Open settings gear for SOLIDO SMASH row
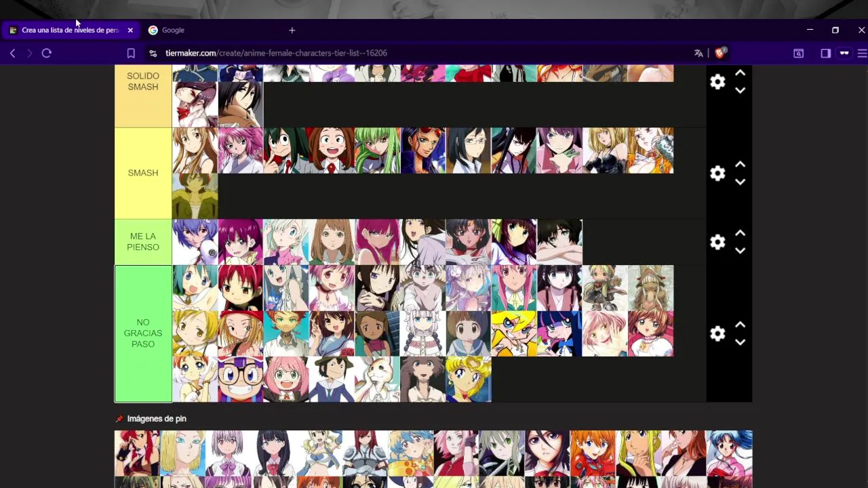Image resolution: width=868 pixels, height=488 pixels. (717, 82)
